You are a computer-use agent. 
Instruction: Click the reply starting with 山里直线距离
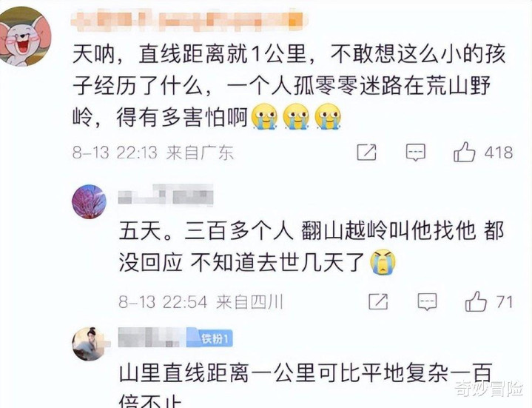306,385
